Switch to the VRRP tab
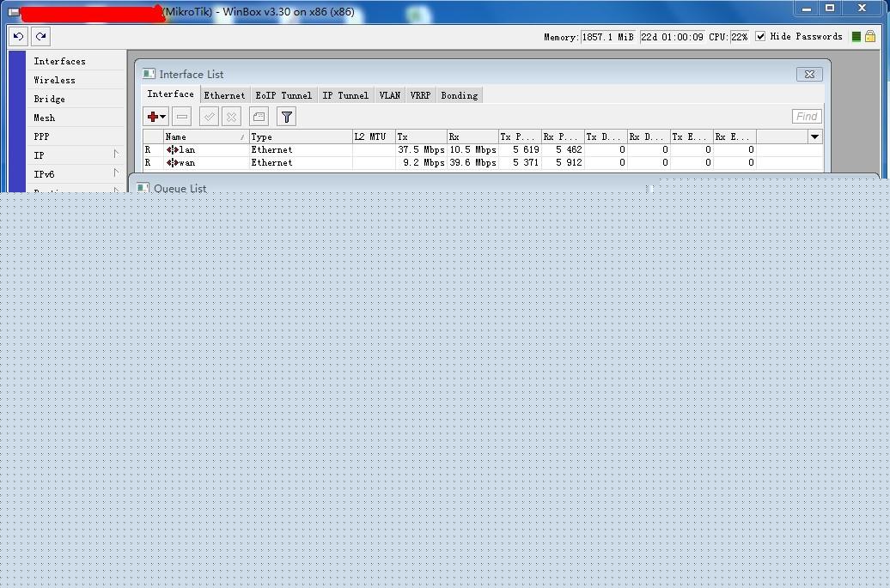Screen dimensions: 890x588 pyautogui.click(x=420, y=95)
